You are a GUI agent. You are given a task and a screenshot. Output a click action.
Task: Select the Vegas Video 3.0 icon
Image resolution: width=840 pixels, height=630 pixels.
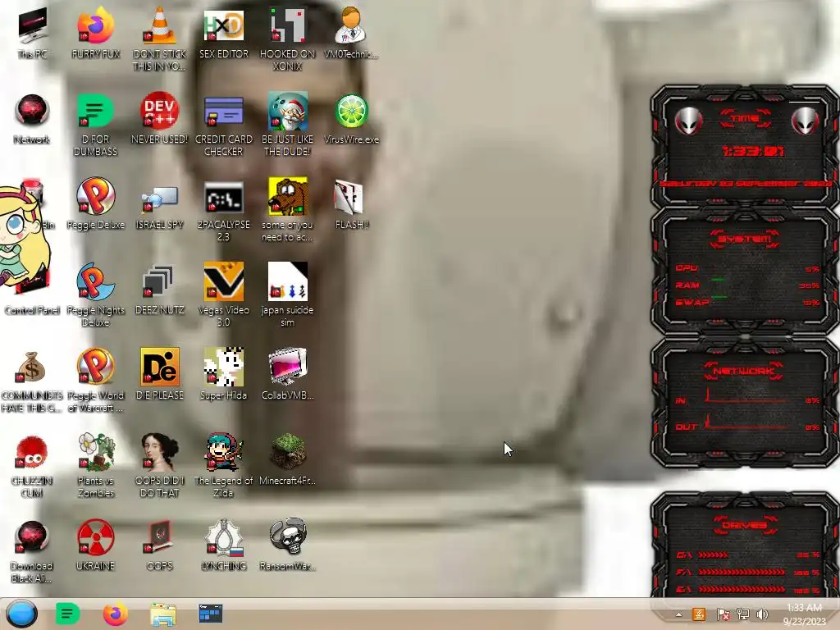[x=223, y=294]
